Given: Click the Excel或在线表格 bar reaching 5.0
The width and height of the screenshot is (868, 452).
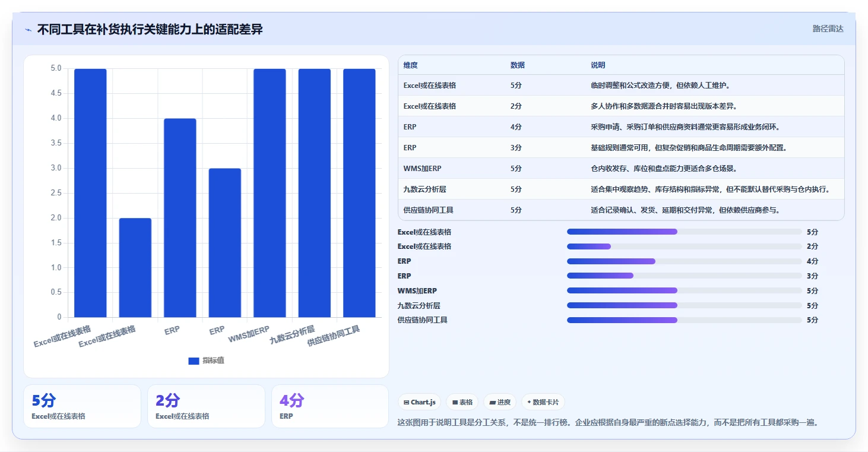Looking at the screenshot, I should coord(90,193).
